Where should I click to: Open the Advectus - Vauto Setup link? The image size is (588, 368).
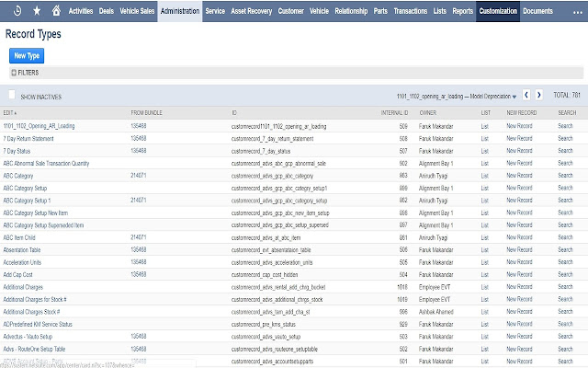pos(28,337)
